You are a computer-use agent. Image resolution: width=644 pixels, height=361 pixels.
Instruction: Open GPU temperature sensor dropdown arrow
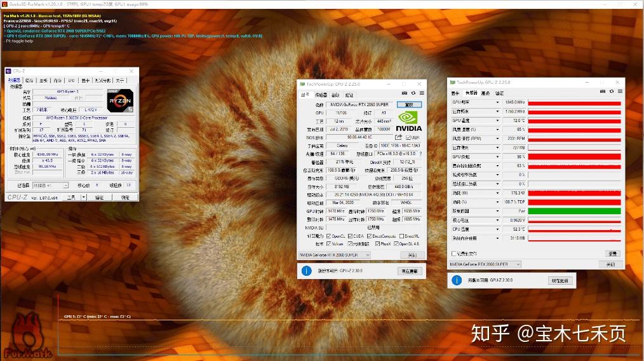tap(497, 121)
